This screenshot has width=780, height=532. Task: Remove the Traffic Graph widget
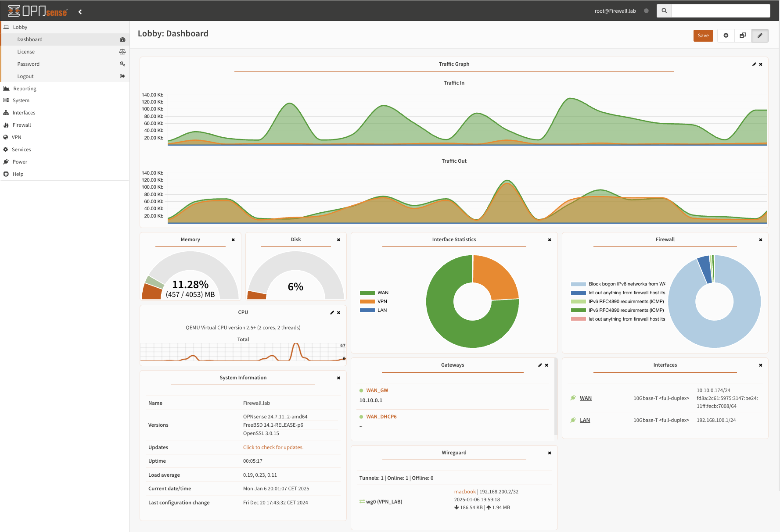pyautogui.click(x=761, y=64)
